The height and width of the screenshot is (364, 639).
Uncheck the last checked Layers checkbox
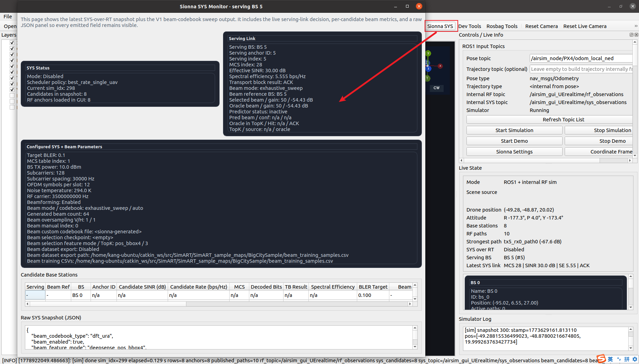point(12,90)
